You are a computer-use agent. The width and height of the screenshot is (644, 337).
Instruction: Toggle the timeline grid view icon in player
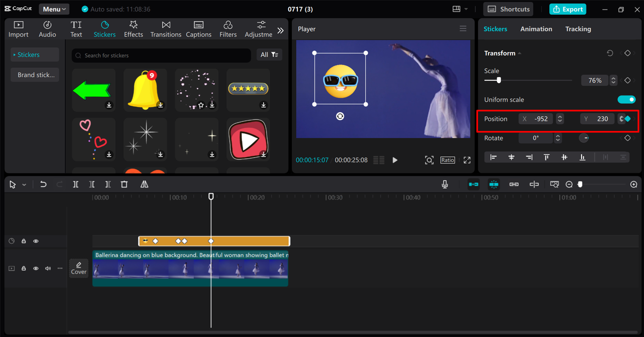[x=379, y=160]
